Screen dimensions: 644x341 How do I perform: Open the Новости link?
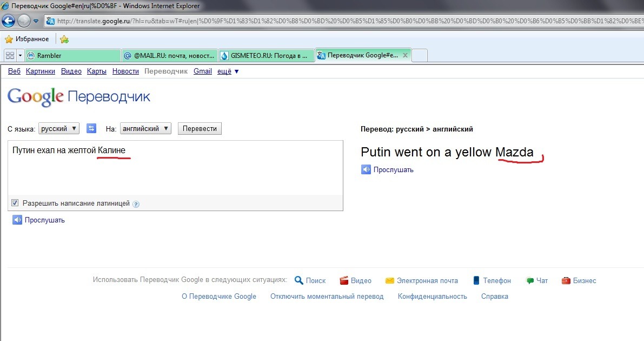click(x=125, y=71)
